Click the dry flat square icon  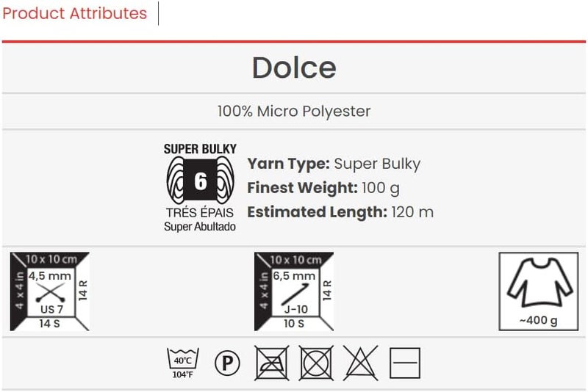click(404, 363)
